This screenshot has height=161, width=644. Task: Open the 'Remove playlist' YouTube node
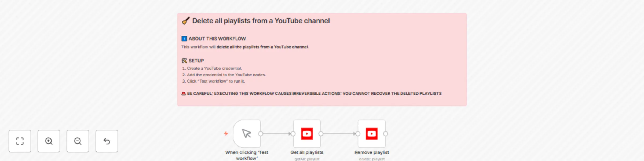click(x=372, y=134)
